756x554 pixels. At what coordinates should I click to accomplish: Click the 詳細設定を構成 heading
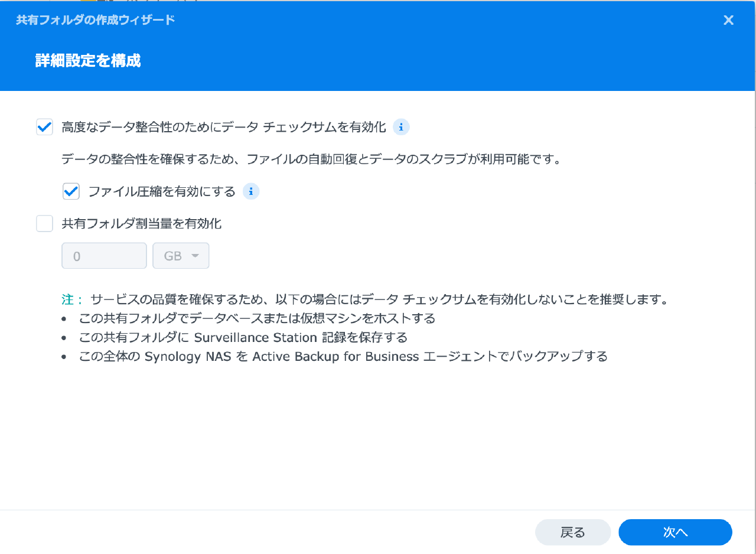tap(88, 60)
